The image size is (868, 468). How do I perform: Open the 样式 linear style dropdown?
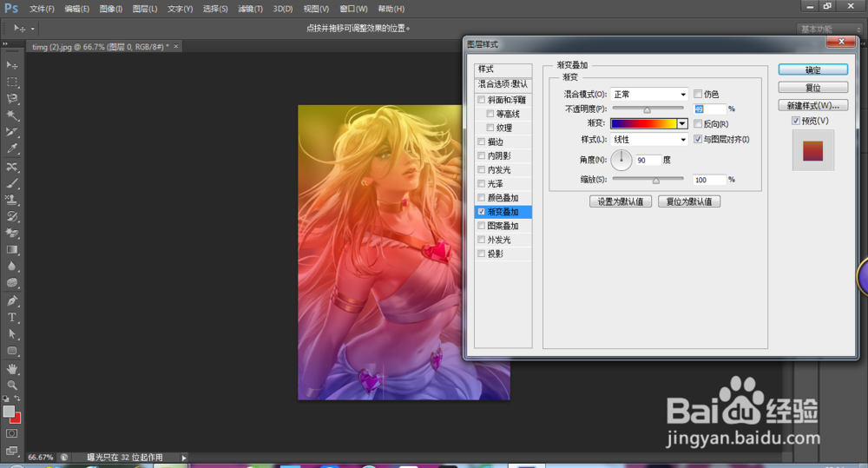(649, 140)
